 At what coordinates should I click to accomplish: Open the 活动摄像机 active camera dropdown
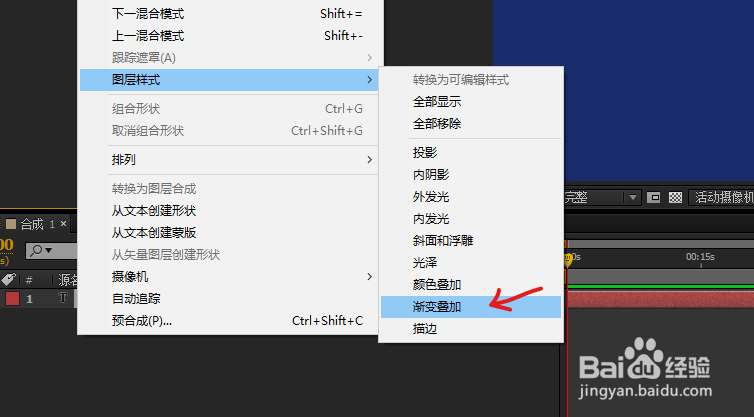point(722,198)
